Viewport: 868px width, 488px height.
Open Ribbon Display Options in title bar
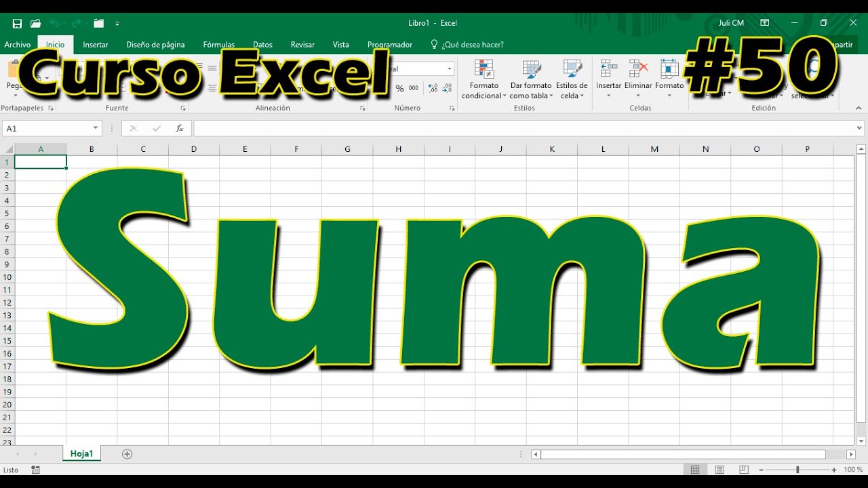[765, 22]
